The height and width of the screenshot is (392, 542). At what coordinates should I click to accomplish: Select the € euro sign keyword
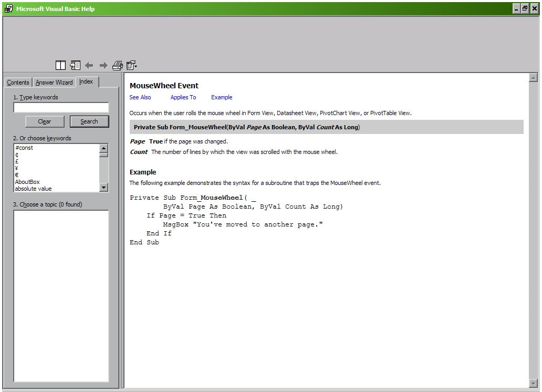(x=17, y=175)
